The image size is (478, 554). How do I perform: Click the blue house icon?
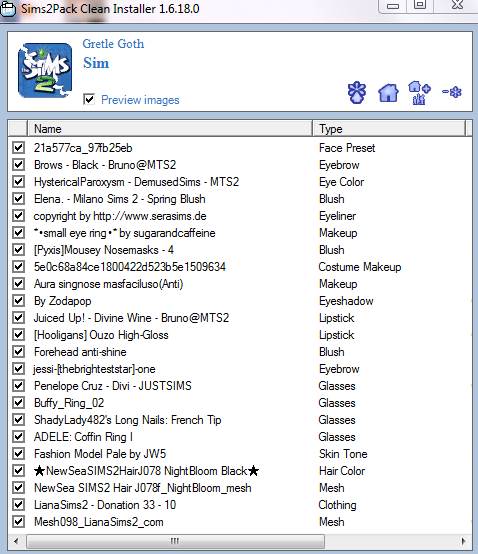tap(388, 93)
